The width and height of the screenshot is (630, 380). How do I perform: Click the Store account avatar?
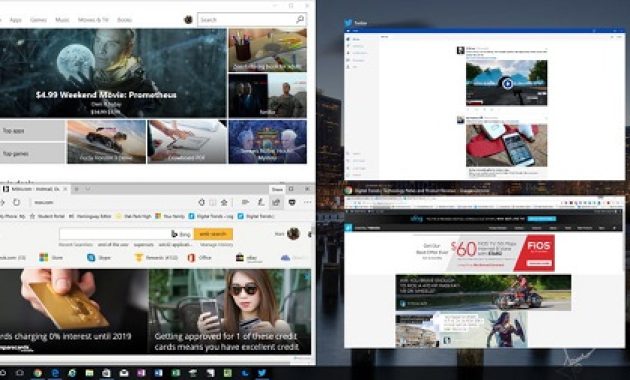(188, 20)
